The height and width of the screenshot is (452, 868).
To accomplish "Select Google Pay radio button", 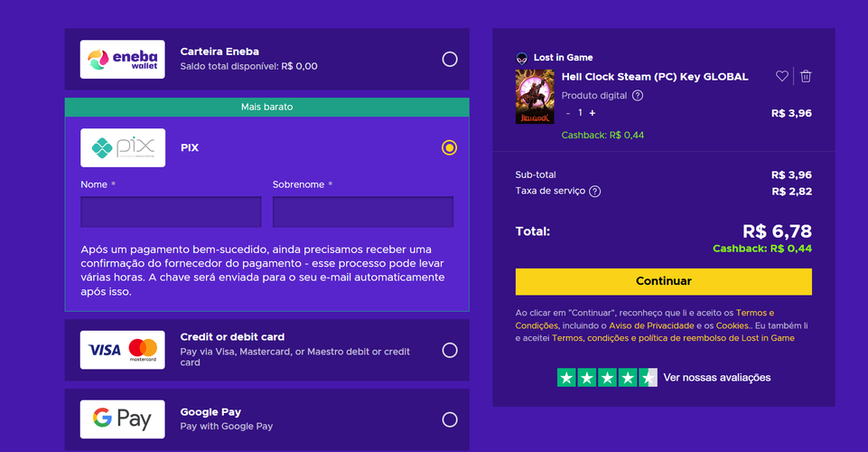I will 450,419.
